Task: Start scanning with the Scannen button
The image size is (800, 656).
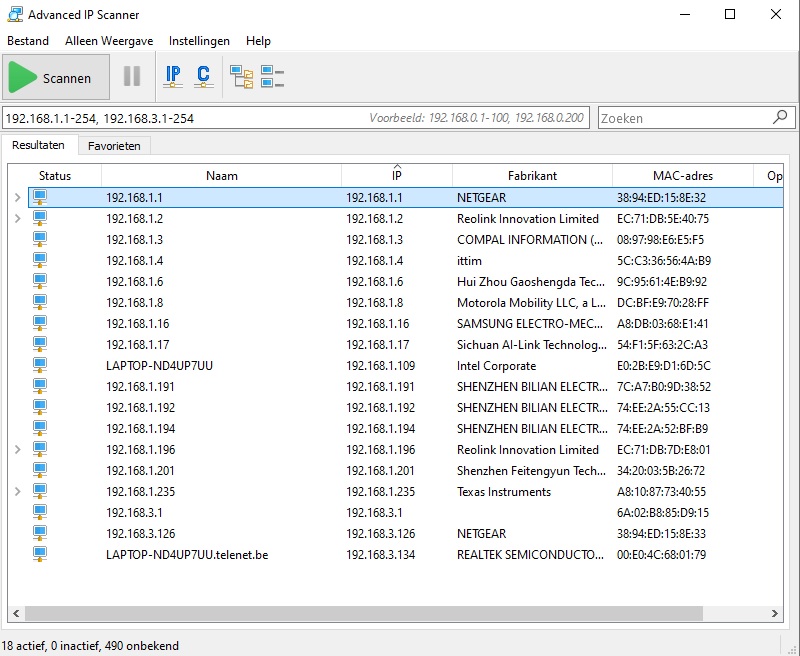Action: point(54,78)
